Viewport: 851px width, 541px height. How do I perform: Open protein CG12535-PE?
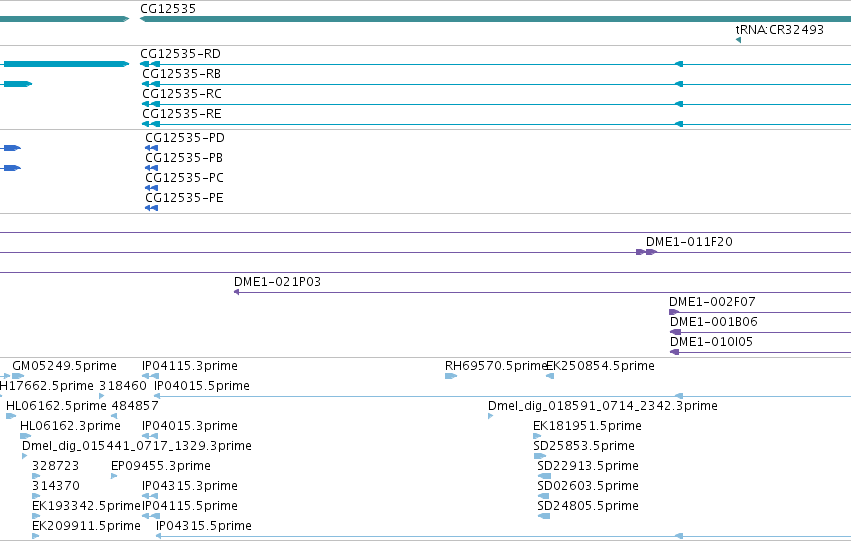coord(184,198)
